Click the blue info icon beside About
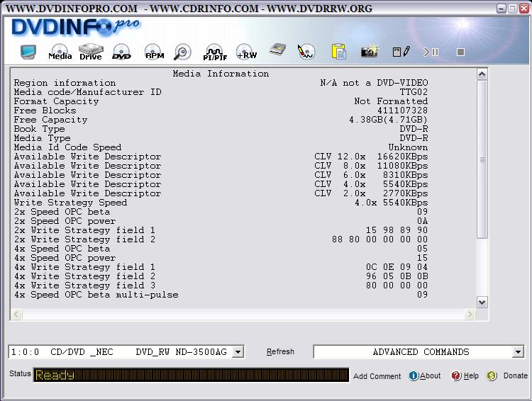The height and width of the screenshot is (401, 532). click(x=414, y=375)
